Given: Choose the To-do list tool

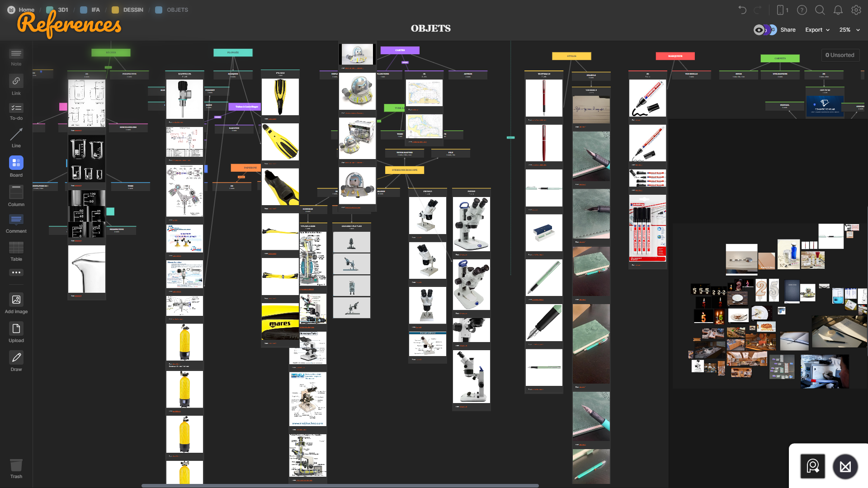Looking at the screenshot, I should [16, 108].
